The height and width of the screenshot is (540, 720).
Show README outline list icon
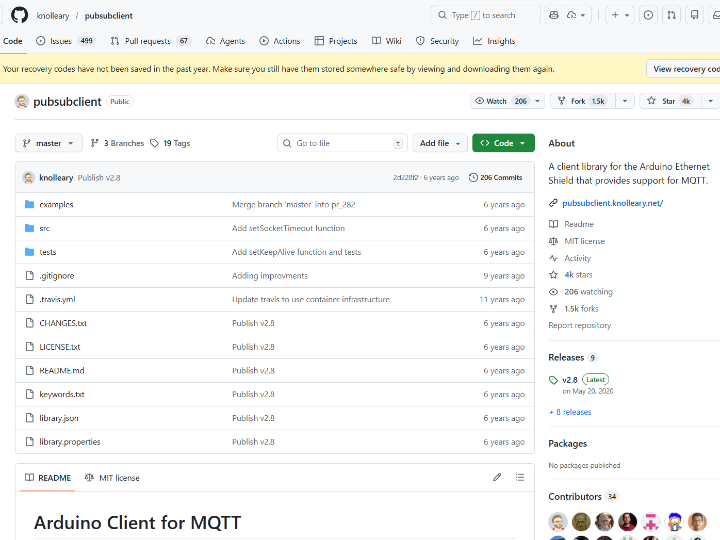pos(518,478)
